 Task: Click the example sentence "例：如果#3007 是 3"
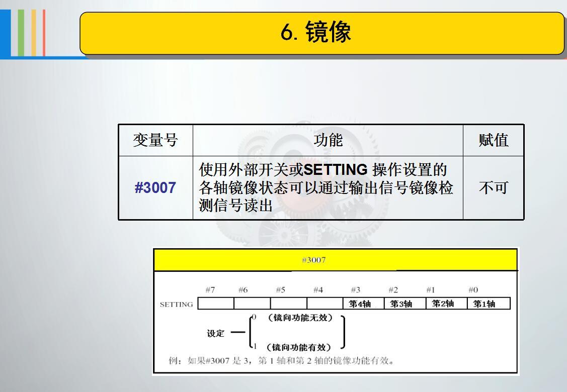(281, 360)
